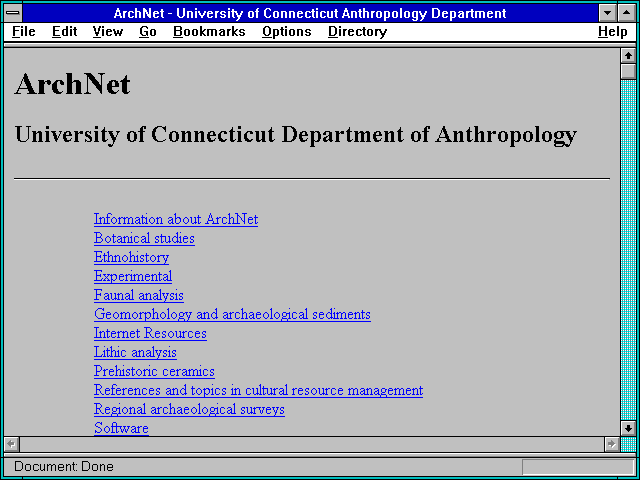Click the vertical scrollbar track below thumb

pyautogui.click(x=628, y=250)
